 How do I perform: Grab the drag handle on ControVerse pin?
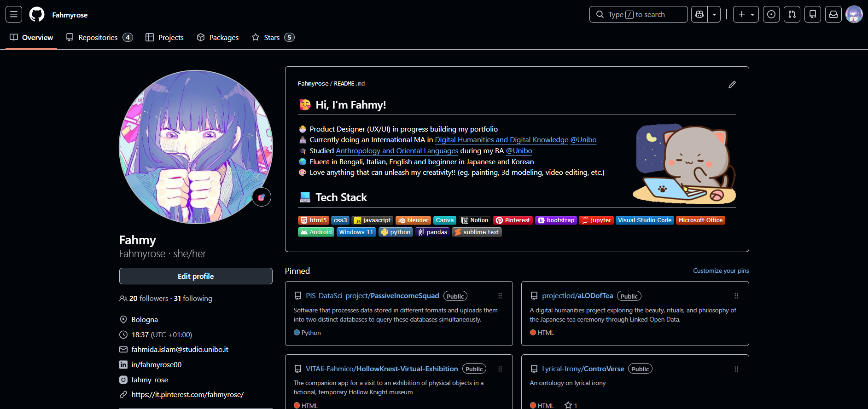[736, 369]
